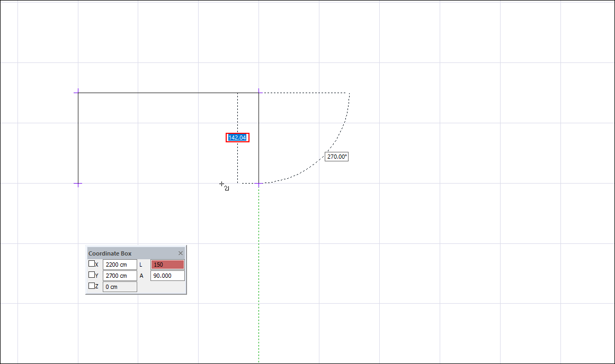Click the top-left corner point of rectangle
This screenshot has width=615, height=364.
[x=78, y=93]
